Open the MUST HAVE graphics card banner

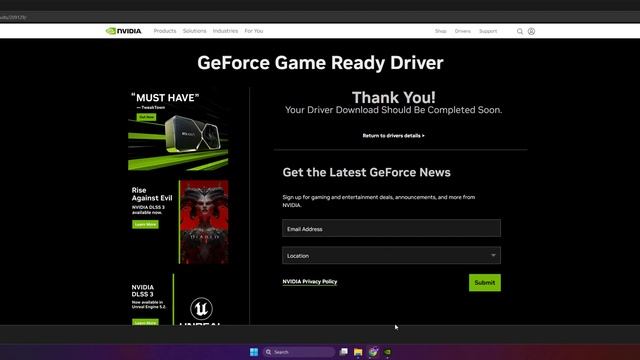coord(178,130)
